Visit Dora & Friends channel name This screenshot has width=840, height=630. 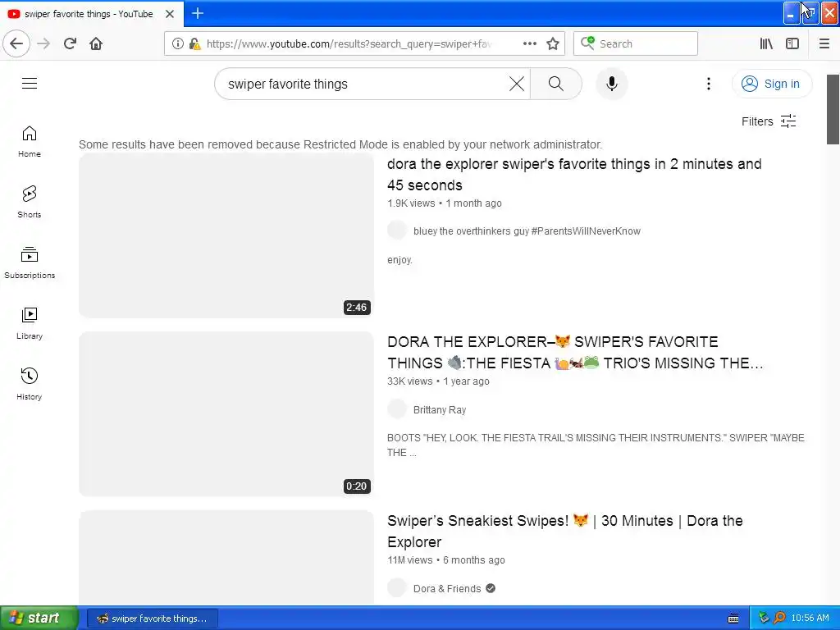(x=447, y=588)
